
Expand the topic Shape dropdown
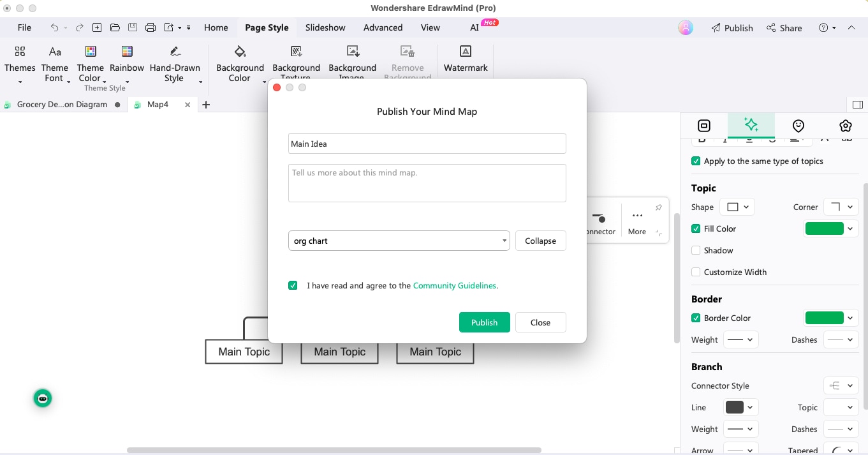[737, 207]
